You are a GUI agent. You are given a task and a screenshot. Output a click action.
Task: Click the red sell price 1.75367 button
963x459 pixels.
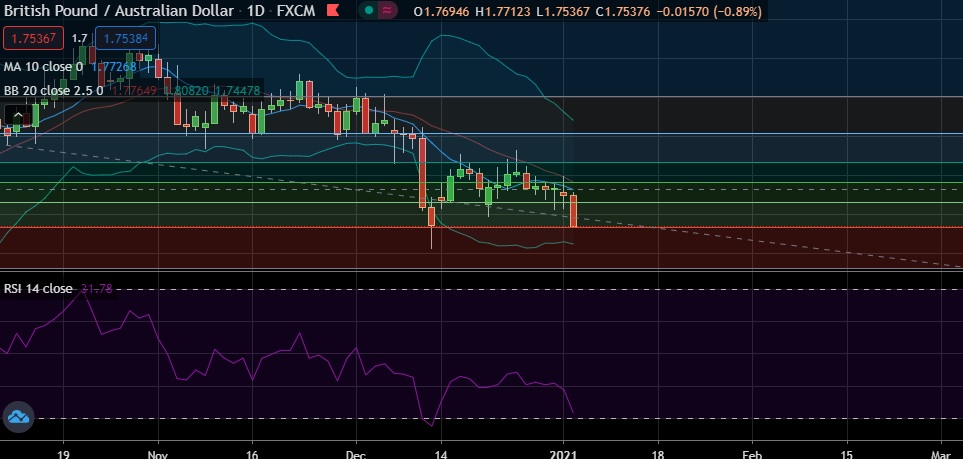coord(33,38)
